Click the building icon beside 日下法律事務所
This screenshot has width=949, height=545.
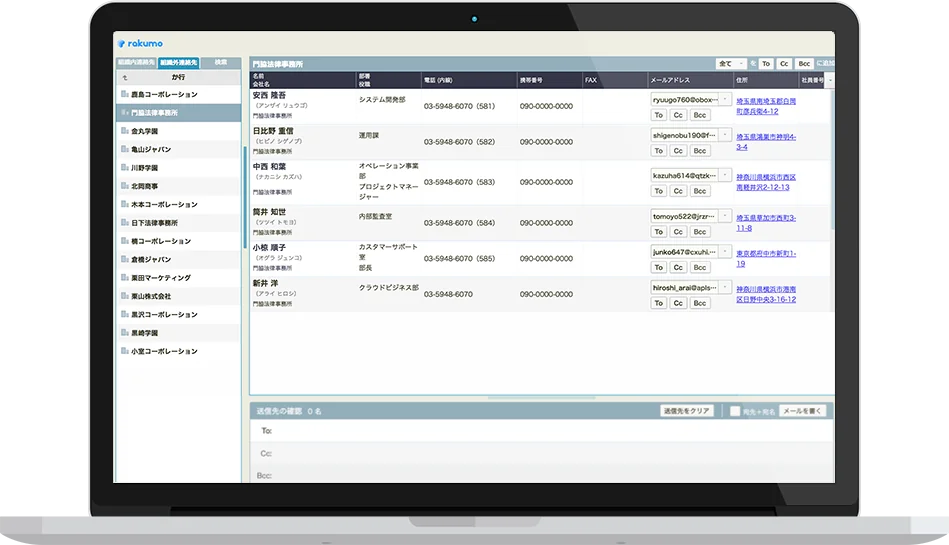tap(124, 222)
